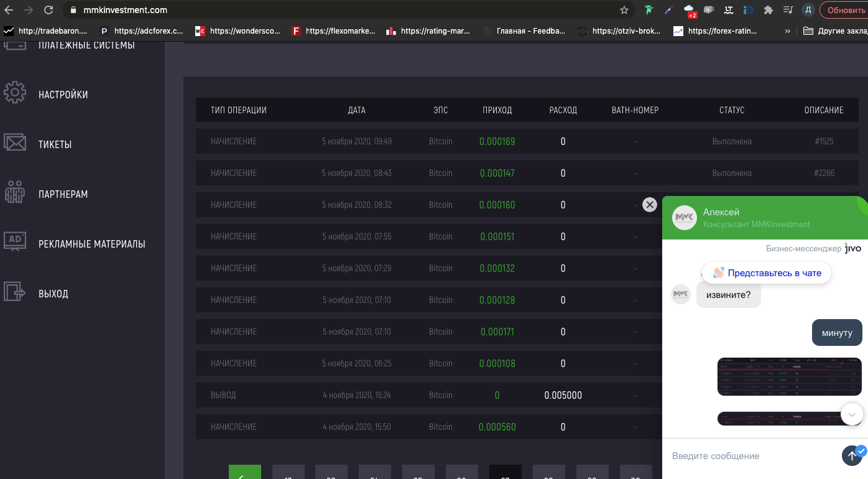Click the ДАТА column header

pos(357,110)
